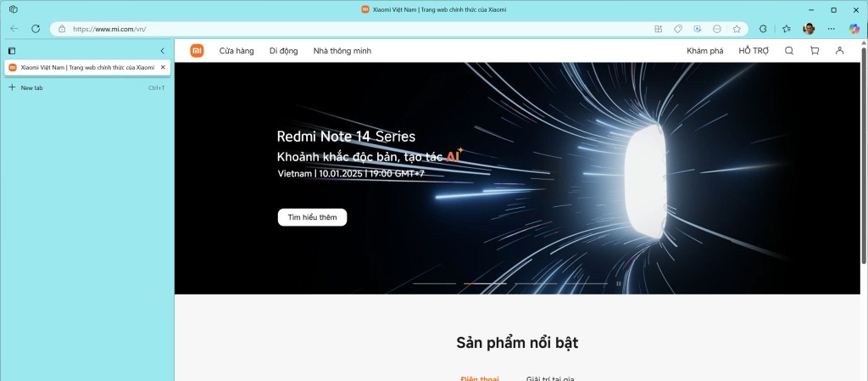Open the HỖ TRỢ support link
The height and width of the screenshot is (381, 868).
click(x=754, y=51)
